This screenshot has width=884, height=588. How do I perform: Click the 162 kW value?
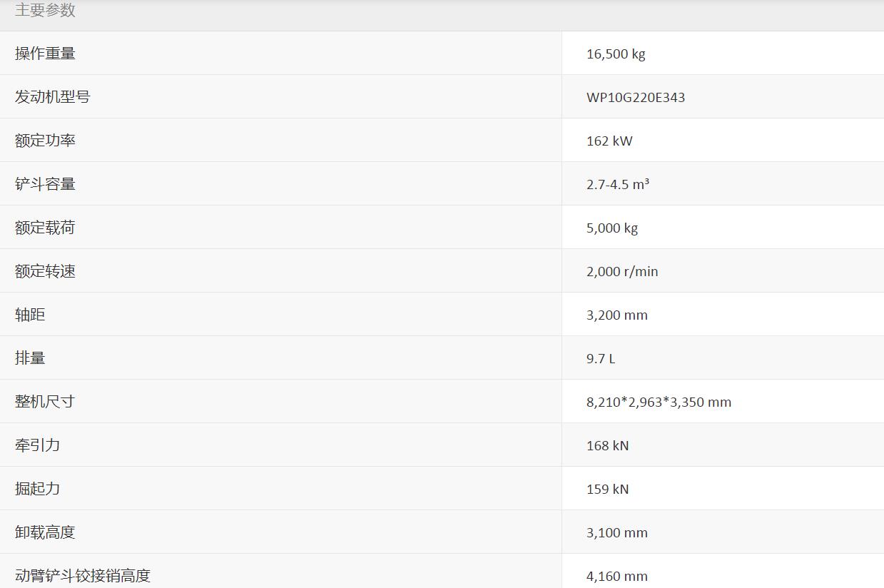609,141
